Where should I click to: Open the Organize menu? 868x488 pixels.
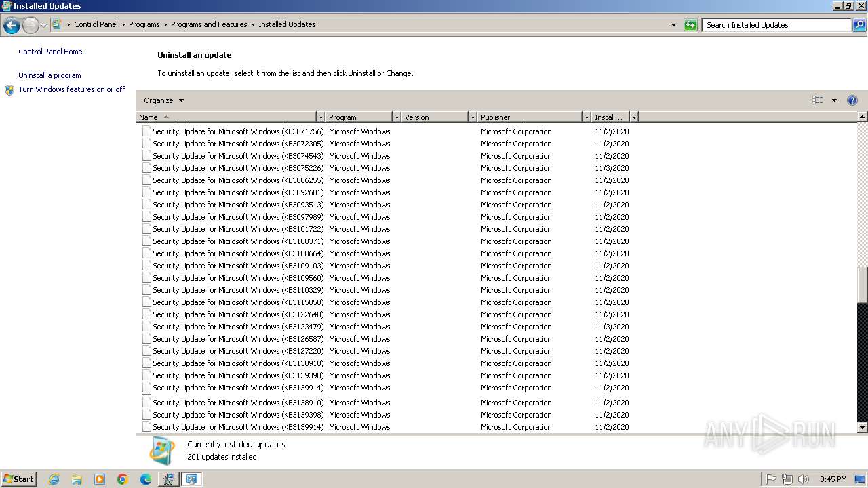[163, 100]
